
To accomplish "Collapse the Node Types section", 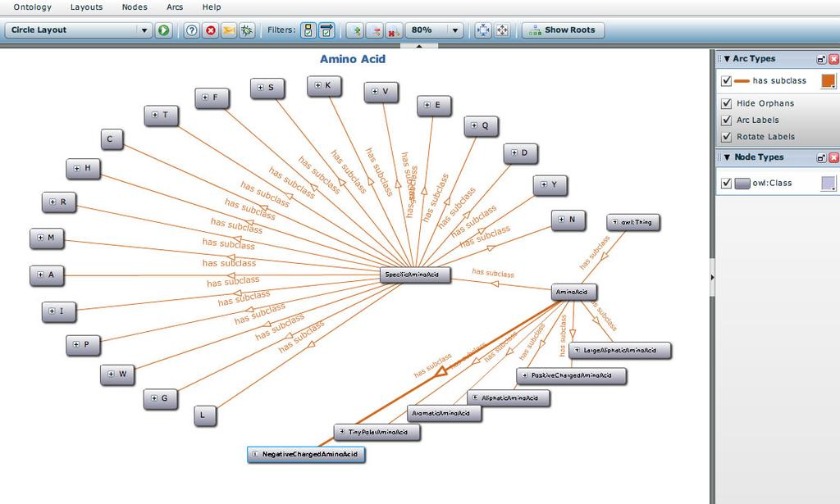I will pos(727,157).
